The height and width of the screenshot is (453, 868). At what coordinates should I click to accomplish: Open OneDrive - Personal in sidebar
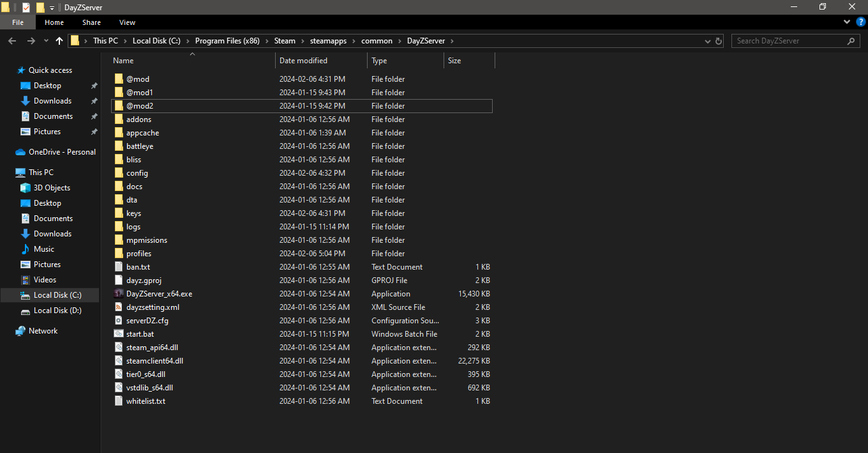click(62, 152)
